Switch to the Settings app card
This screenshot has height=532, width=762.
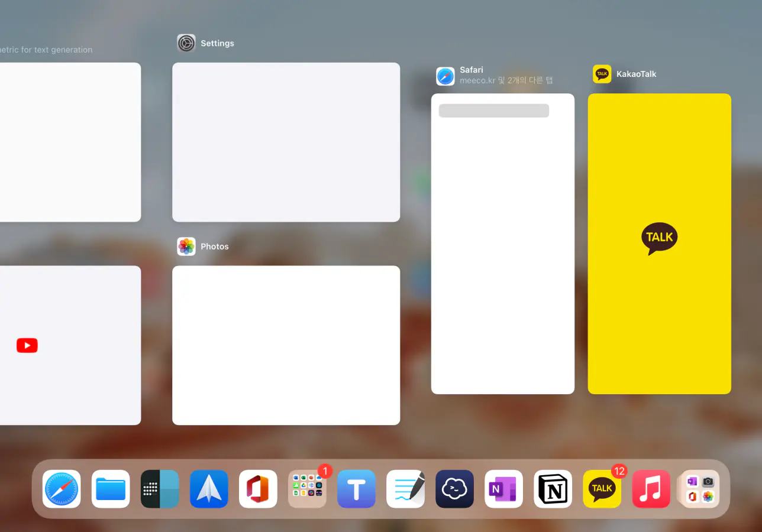286,142
